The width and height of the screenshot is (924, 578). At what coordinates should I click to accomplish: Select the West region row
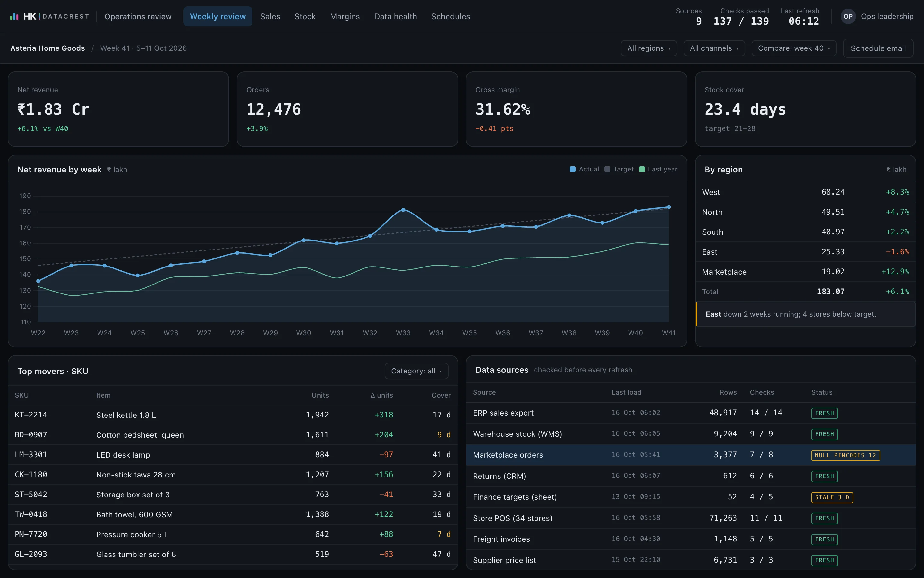[805, 192]
